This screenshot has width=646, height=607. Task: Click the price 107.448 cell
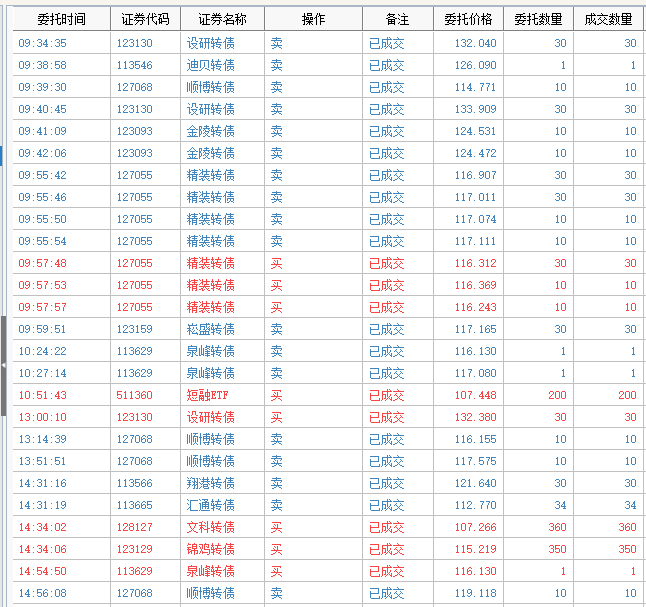pyautogui.click(x=475, y=395)
